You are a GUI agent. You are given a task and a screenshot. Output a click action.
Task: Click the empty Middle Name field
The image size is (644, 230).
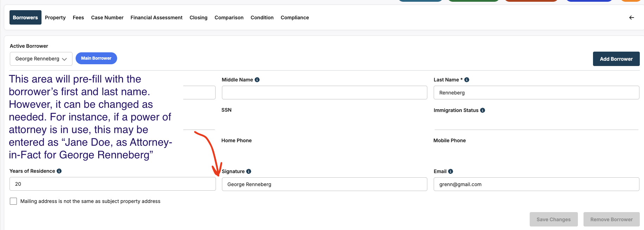[x=324, y=93]
